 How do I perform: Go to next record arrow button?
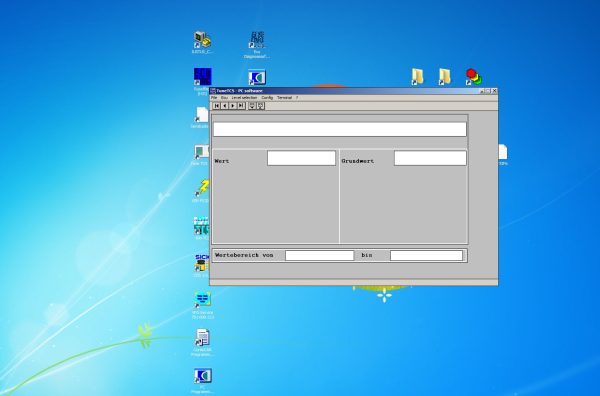(x=233, y=106)
